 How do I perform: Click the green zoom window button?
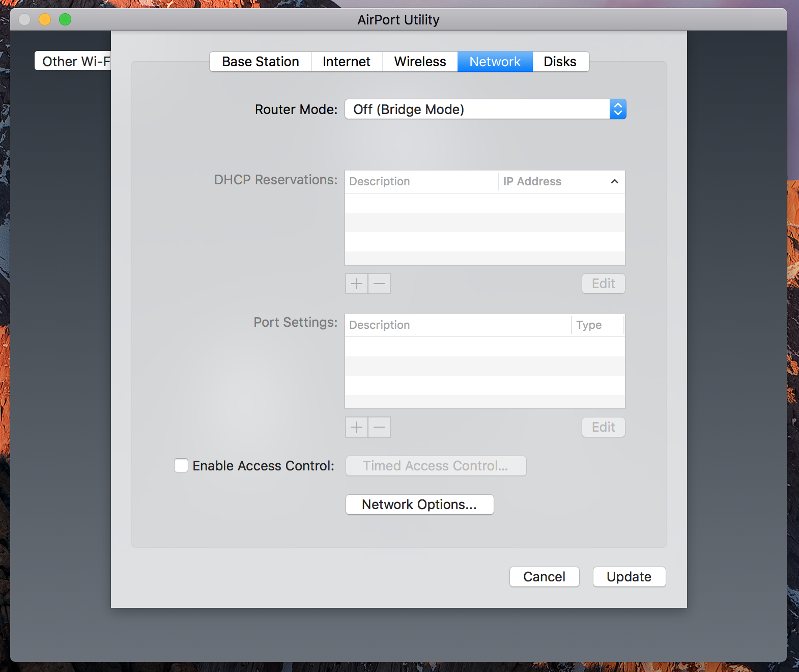(x=65, y=19)
